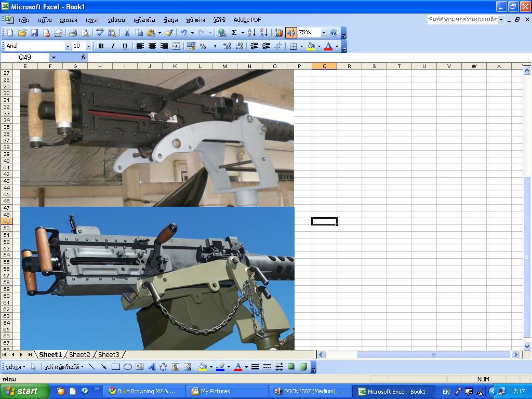Screen dimensions: 532x399
Task: Open the Arial font name dropdown
Action: (x=68, y=46)
